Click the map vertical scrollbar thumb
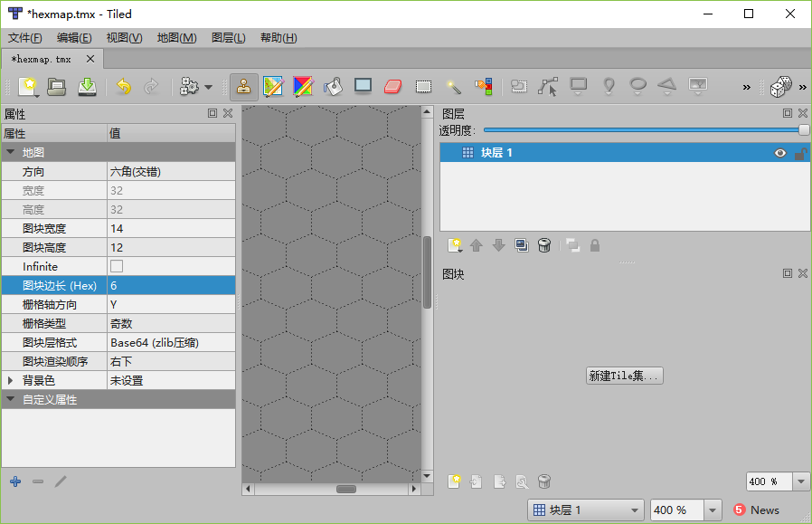Viewport: 812px width, 524px height. (x=427, y=272)
